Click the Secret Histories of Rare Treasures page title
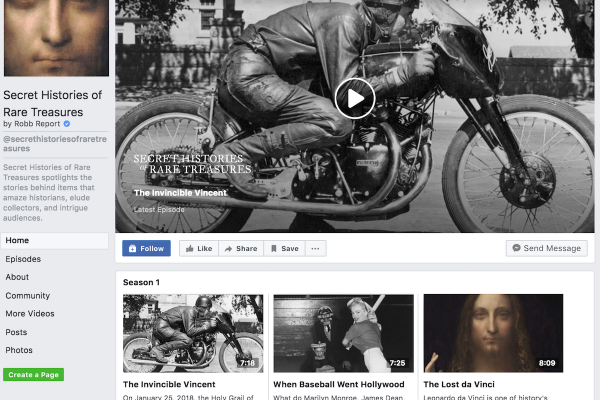600x400 pixels. tap(52, 103)
